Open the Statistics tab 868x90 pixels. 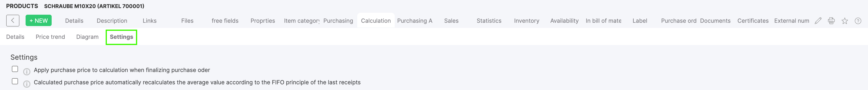pos(489,21)
